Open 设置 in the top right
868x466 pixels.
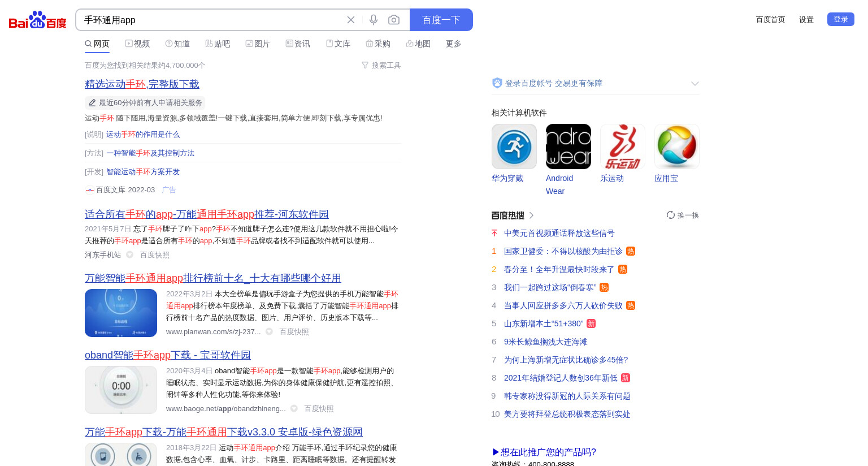(806, 19)
